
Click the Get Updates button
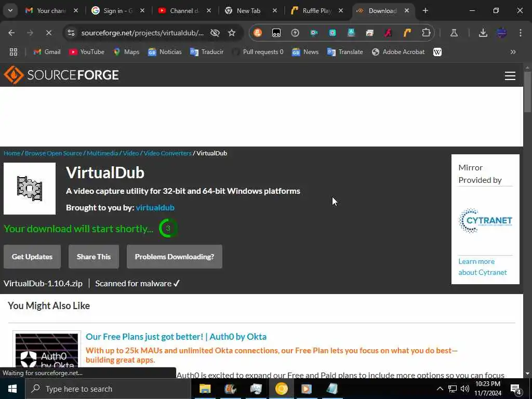(x=32, y=257)
